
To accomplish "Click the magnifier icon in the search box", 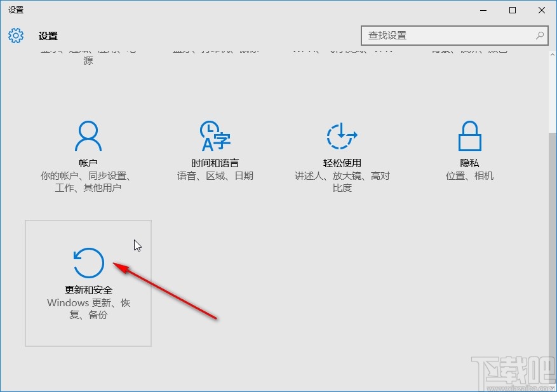I will (x=539, y=36).
